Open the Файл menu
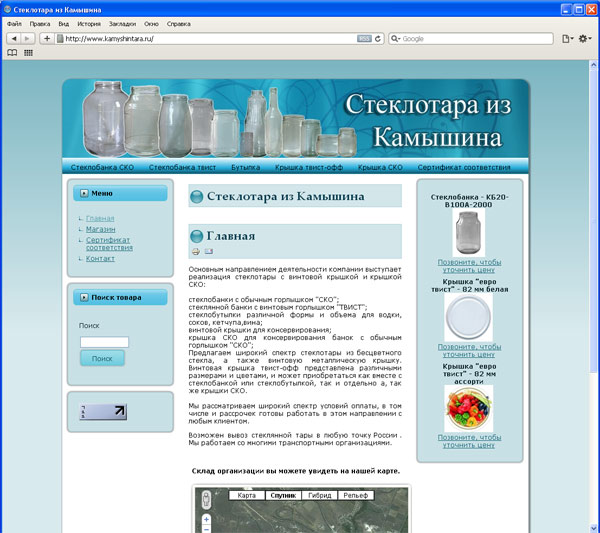Screen dimensions: 600x533 pyautogui.click(x=14, y=24)
